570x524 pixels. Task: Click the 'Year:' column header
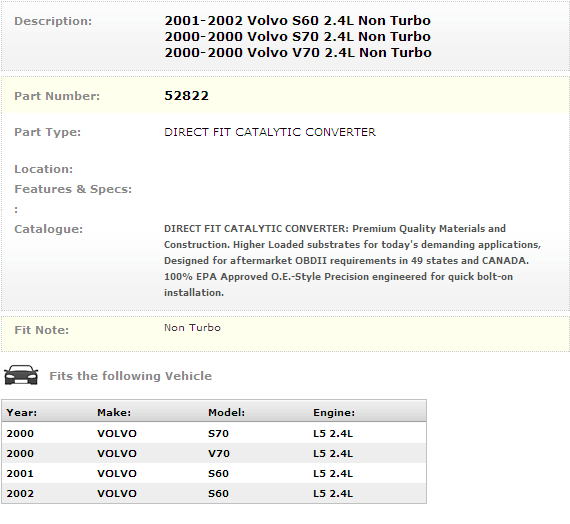point(21,412)
